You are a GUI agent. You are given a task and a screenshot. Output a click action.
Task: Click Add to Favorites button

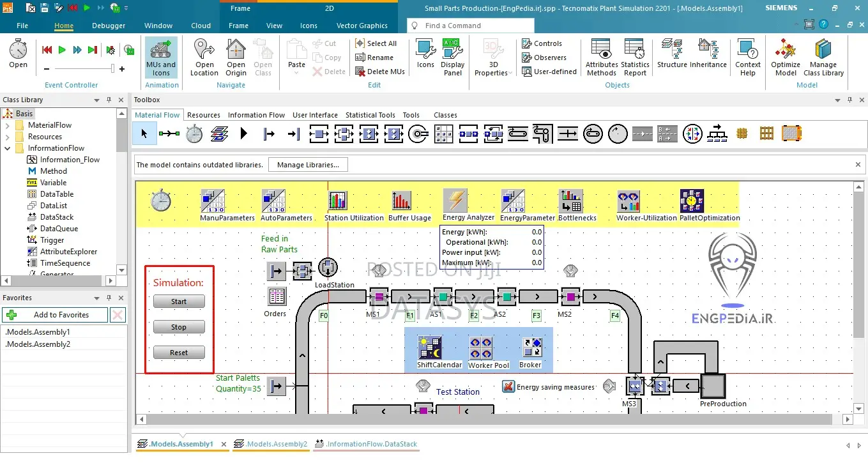point(55,315)
